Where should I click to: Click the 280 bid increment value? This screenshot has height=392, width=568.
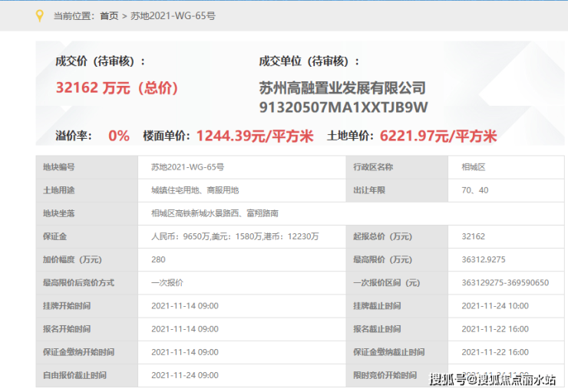(159, 259)
